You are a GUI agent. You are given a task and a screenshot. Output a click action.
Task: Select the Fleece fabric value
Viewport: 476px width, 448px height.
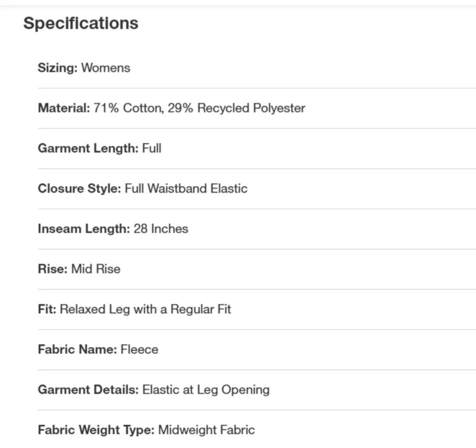(139, 349)
